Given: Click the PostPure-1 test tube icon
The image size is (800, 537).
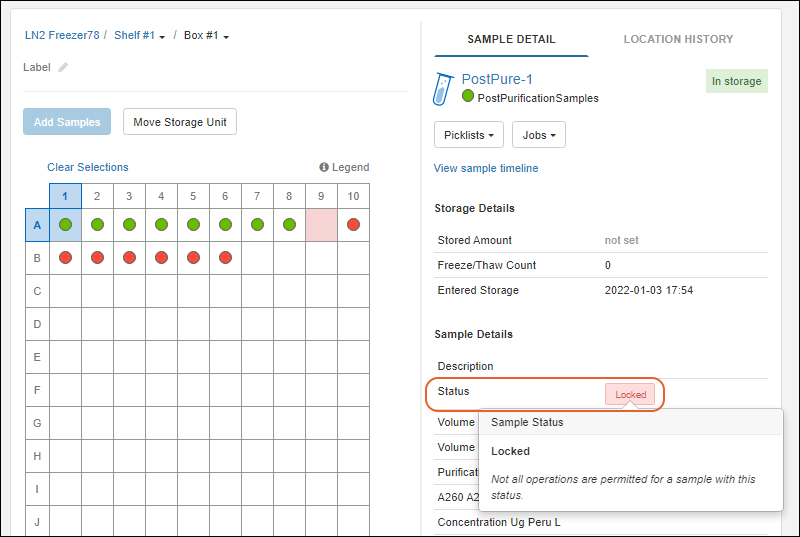Looking at the screenshot, I should click(443, 89).
